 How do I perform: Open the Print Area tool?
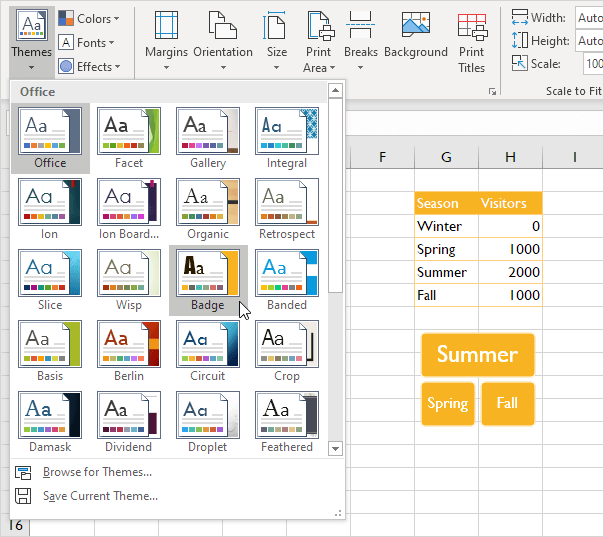(319, 26)
